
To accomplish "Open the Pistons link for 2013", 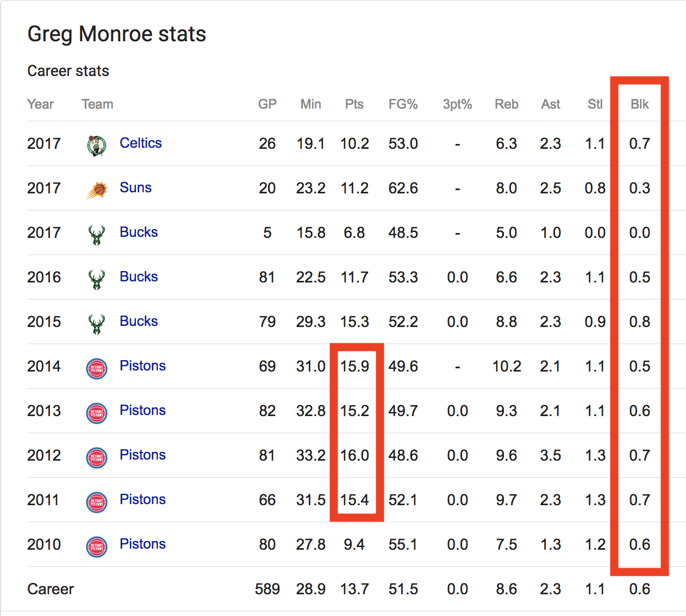I will coord(142,410).
